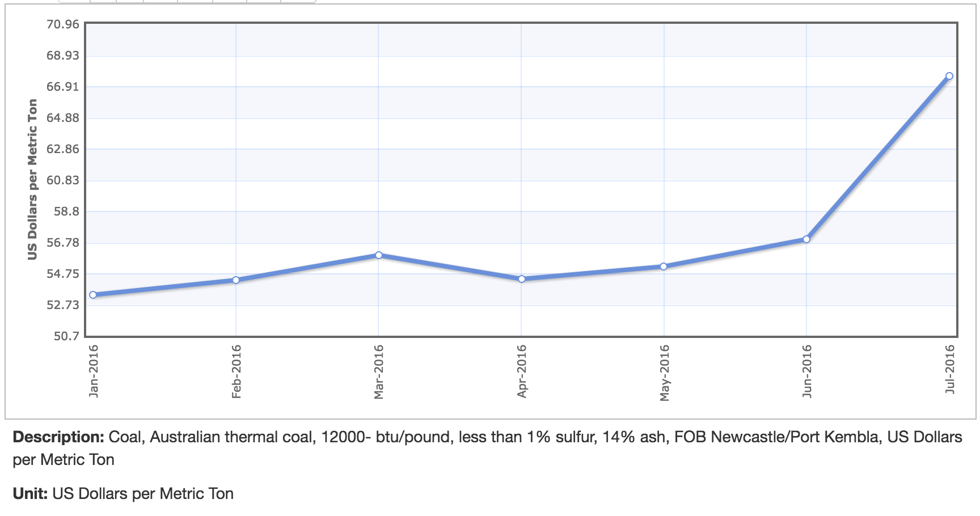The height and width of the screenshot is (516, 980).
Task: Click the Jan-2016 x-axis label
Action: [x=94, y=371]
